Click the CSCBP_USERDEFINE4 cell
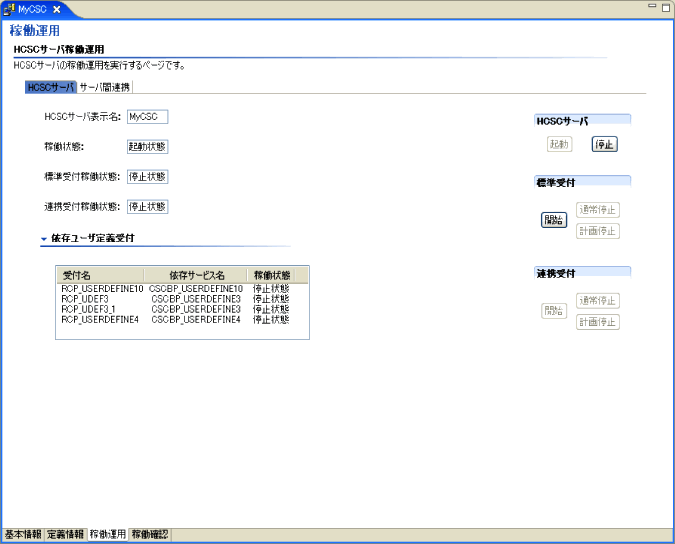Image resolution: width=675 pixels, height=544 pixels. (x=196, y=320)
